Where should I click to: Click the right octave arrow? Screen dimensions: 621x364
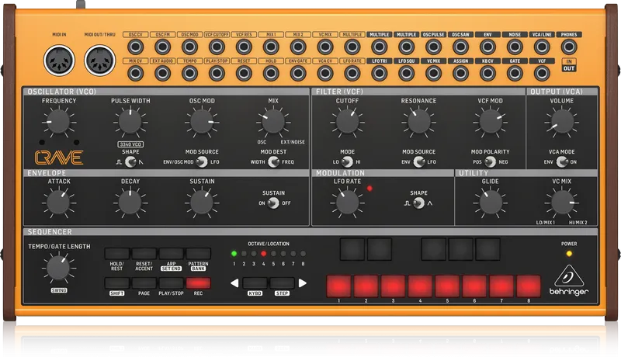[303, 283]
